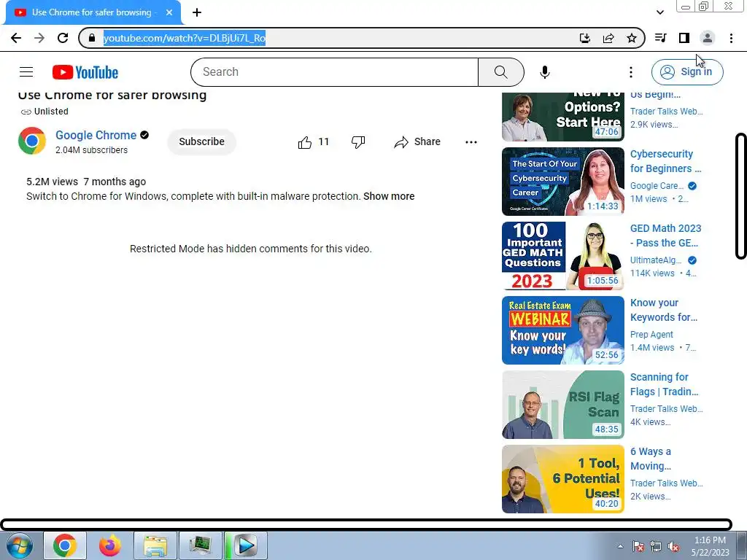Open Windows Start menu
The image size is (747, 560).
pos(18,545)
